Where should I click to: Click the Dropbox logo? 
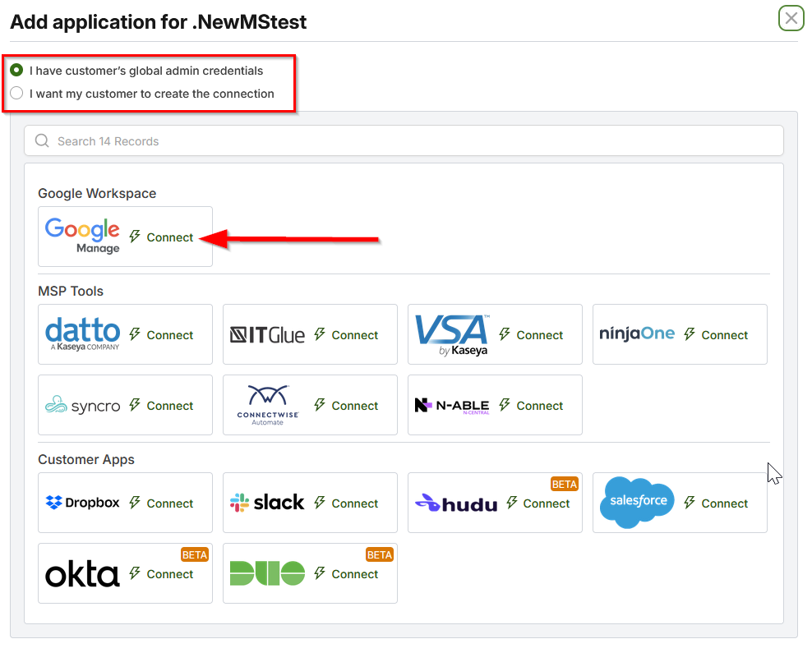tap(82, 502)
